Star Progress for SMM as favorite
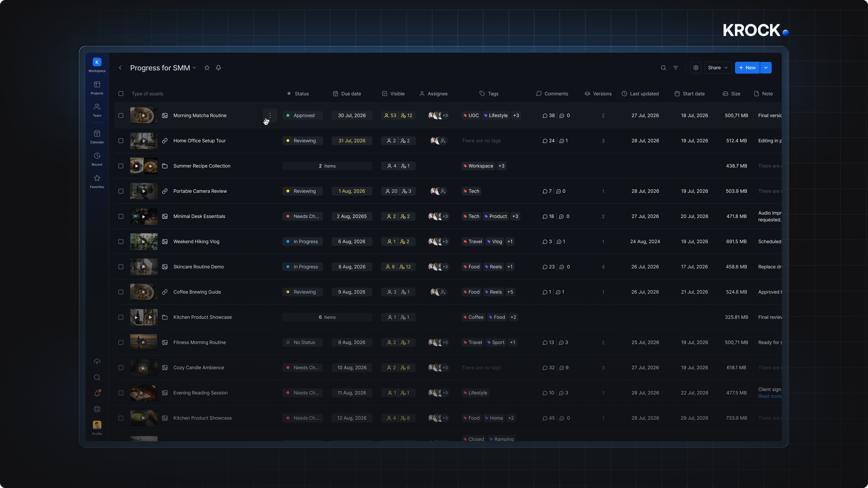The width and height of the screenshot is (868, 488). (207, 68)
